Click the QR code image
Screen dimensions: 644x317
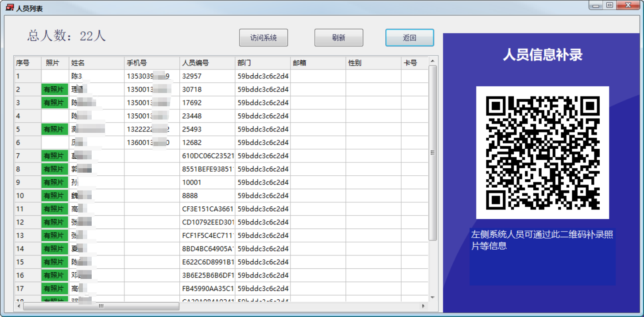click(x=542, y=153)
